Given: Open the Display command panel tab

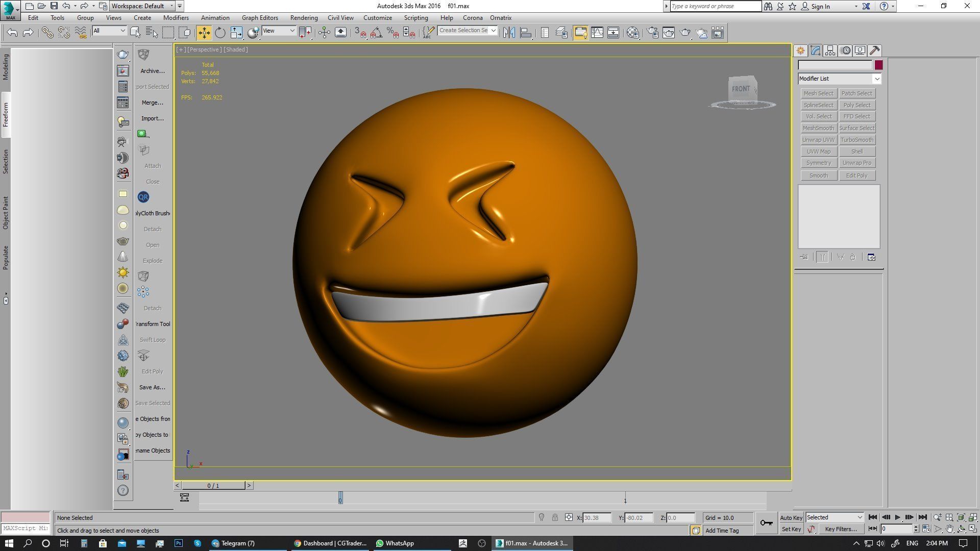Looking at the screenshot, I should (860, 51).
